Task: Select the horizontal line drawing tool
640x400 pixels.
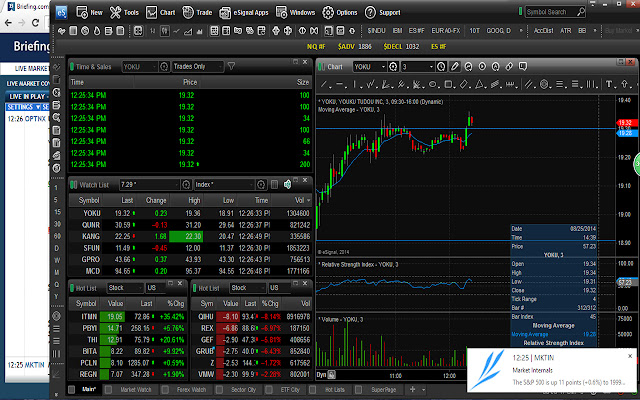Action: (x=340, y=84)
